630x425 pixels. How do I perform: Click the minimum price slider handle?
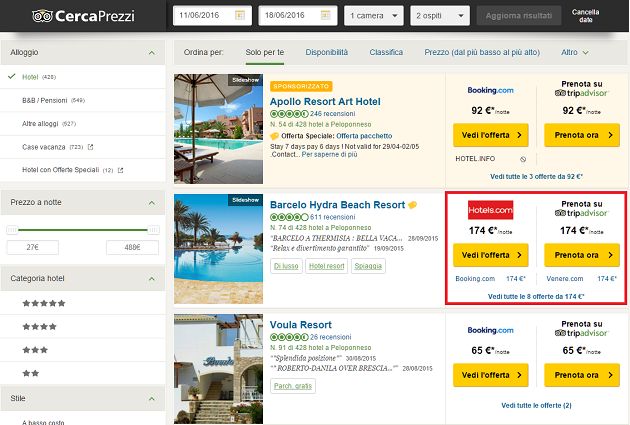12,230
